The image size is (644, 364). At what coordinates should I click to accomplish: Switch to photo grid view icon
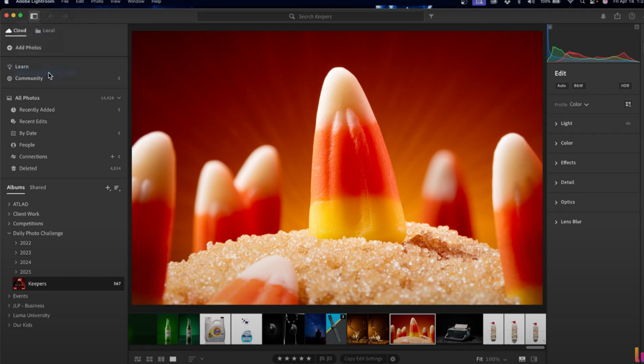coord(138,359)
